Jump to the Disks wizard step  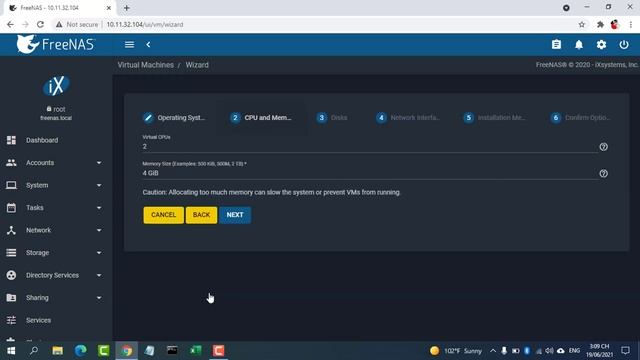point(332,118)
